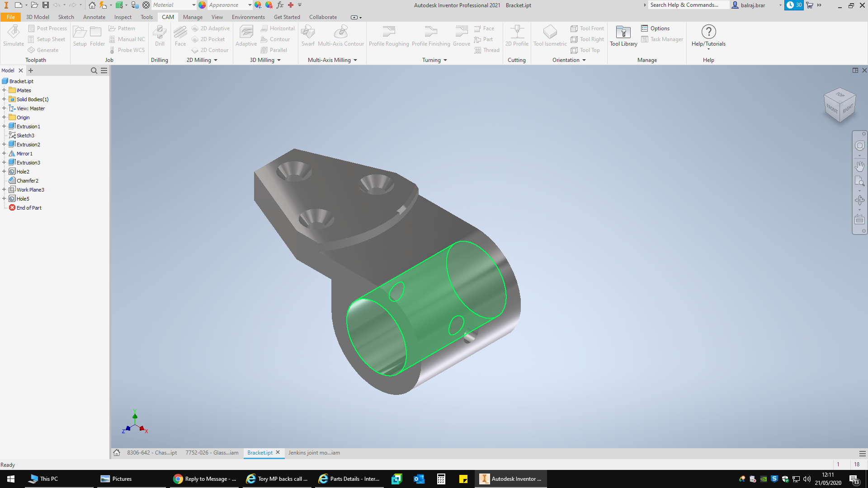Open CAM Options
This screenshot has width=868, height=488.
[x=656, y=28]
